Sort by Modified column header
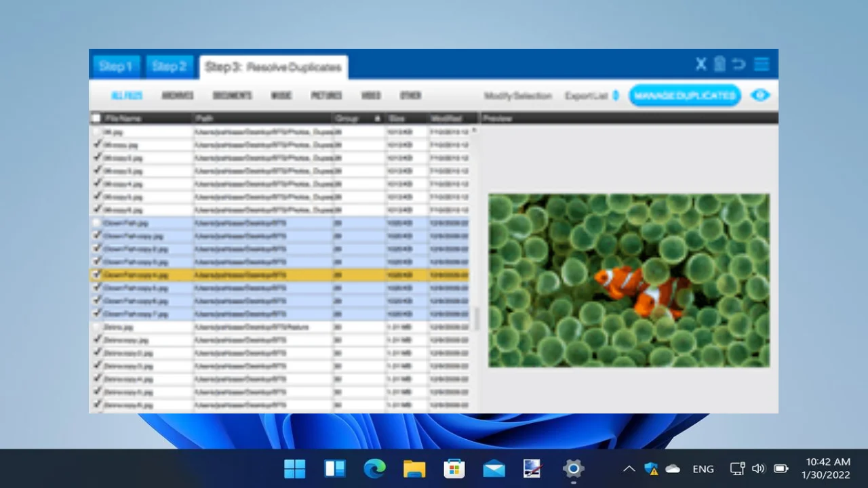The image size is (868, 488). [x=446, y=118]
